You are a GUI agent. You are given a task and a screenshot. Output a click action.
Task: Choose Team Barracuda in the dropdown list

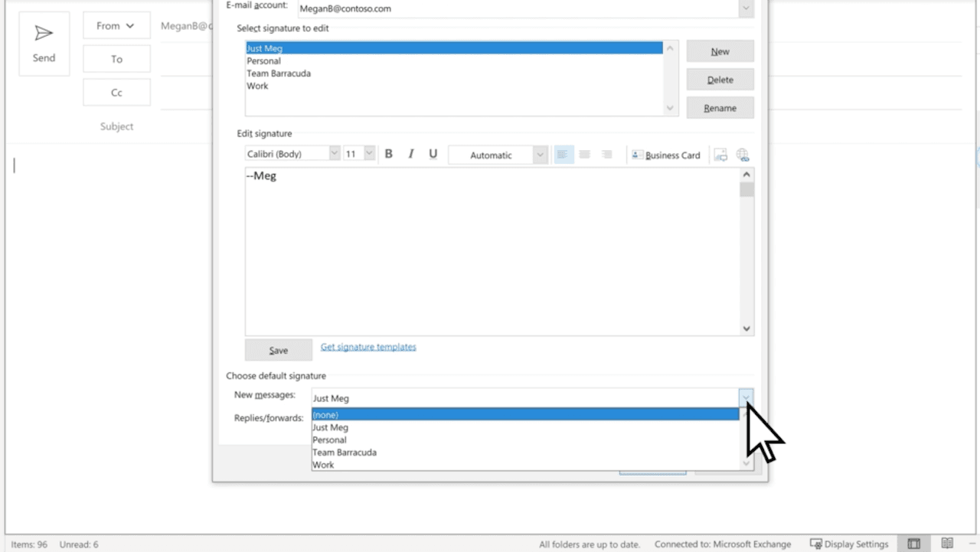tap(345, 452)
